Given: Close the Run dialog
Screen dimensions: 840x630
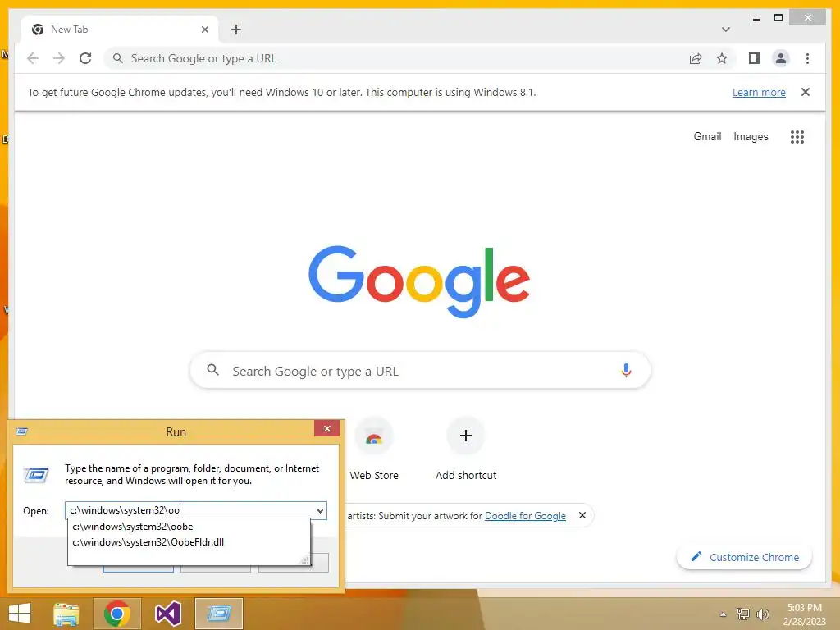Looking at the screenshot, I should point(326,428).
